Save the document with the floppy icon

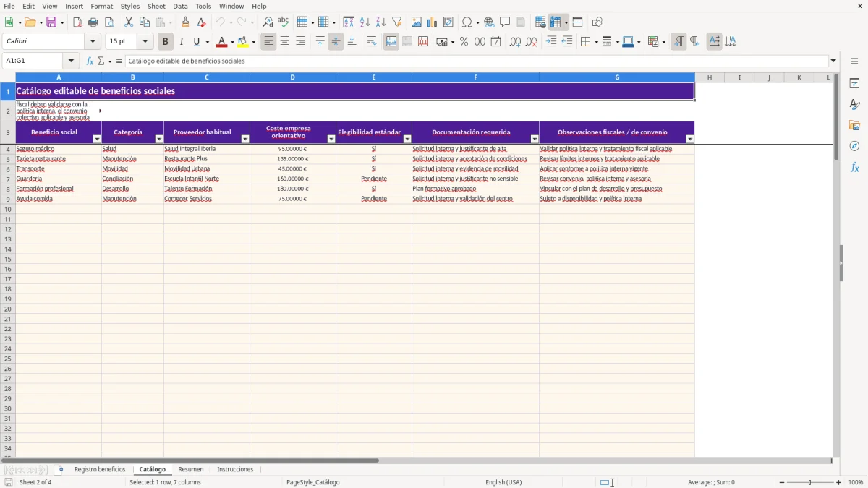(x=51, y=22)
